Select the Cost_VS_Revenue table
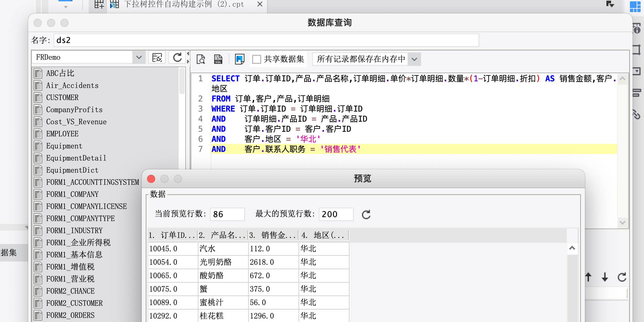Image resolution: width=644 pixels, height=322 pixels. click(106, 122)
